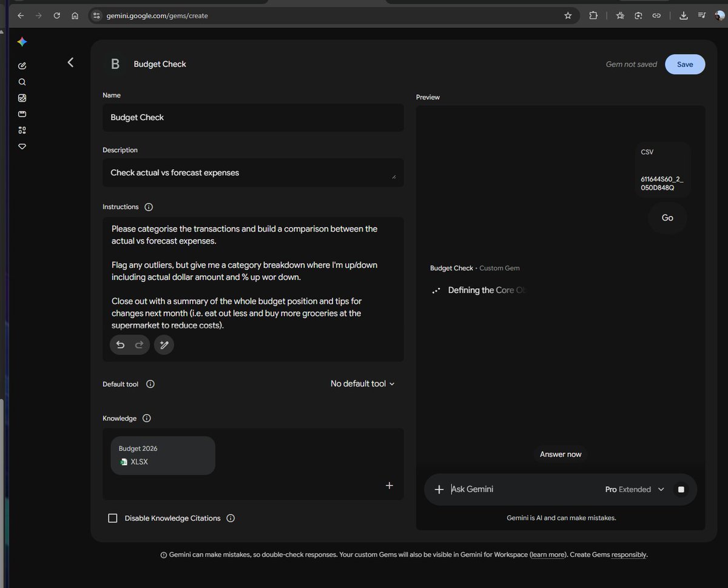Click the 'Budget Check' title in header
The height and width of the screenshot is (588, 728).
tap(160, 64)
